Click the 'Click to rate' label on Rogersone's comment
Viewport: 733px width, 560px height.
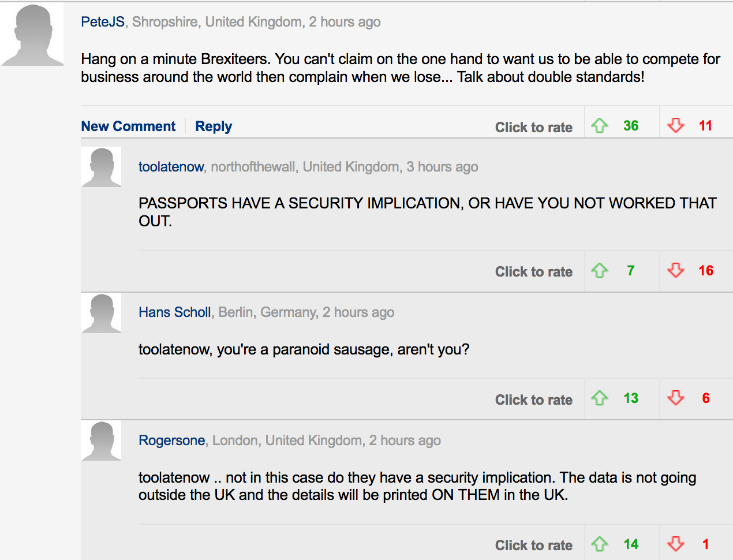tap(534, 546)
